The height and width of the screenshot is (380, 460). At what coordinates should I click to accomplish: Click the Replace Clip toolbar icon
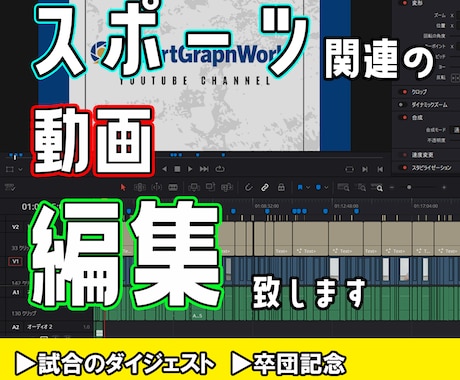point(226,187)
